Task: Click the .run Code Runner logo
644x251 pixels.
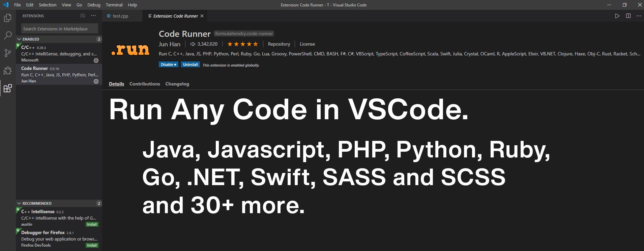Action: [x=130, y=50]
